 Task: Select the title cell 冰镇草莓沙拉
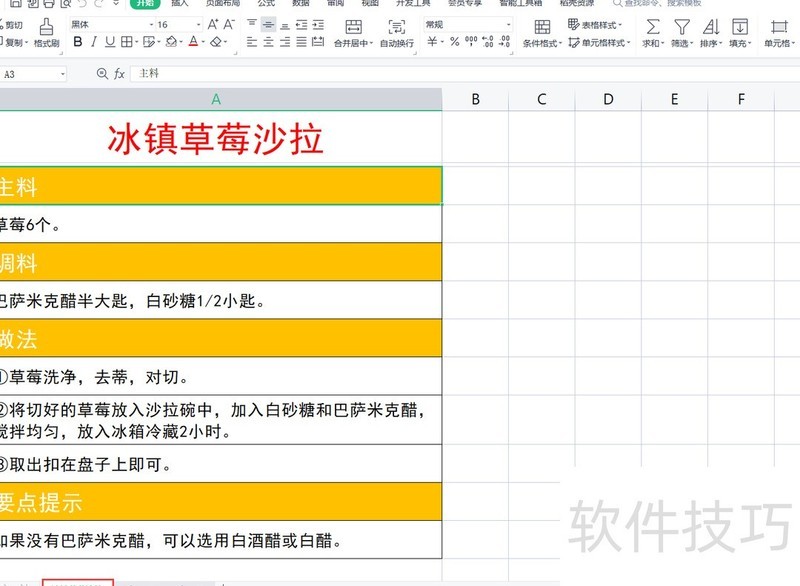pyautogui.click(x=216, y=139)
